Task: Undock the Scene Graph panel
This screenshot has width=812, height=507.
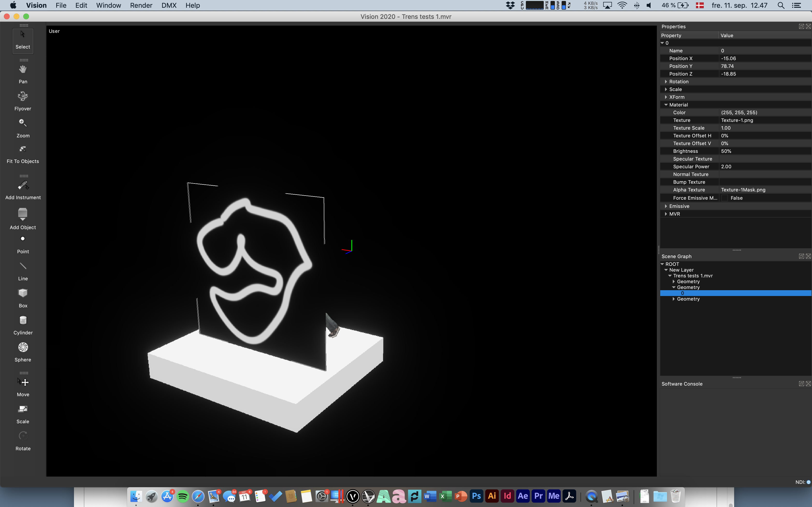Action: [x=801, y=256]
